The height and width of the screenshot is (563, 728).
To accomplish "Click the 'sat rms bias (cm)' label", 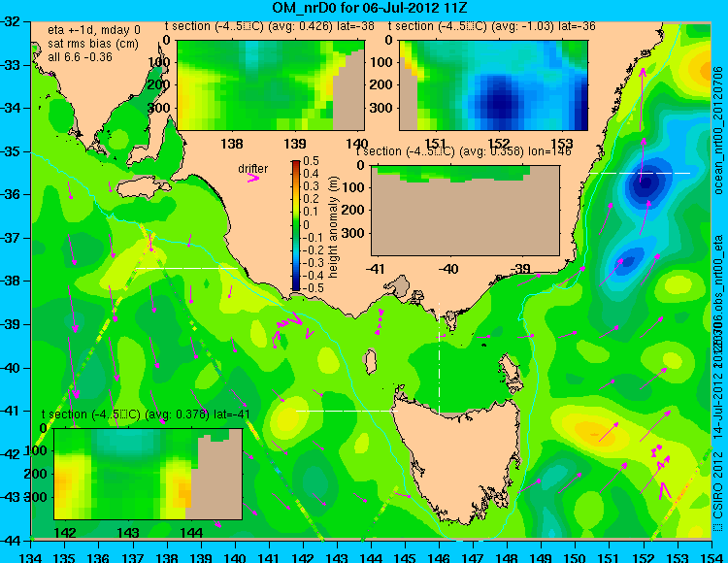I will pos(93,44).
